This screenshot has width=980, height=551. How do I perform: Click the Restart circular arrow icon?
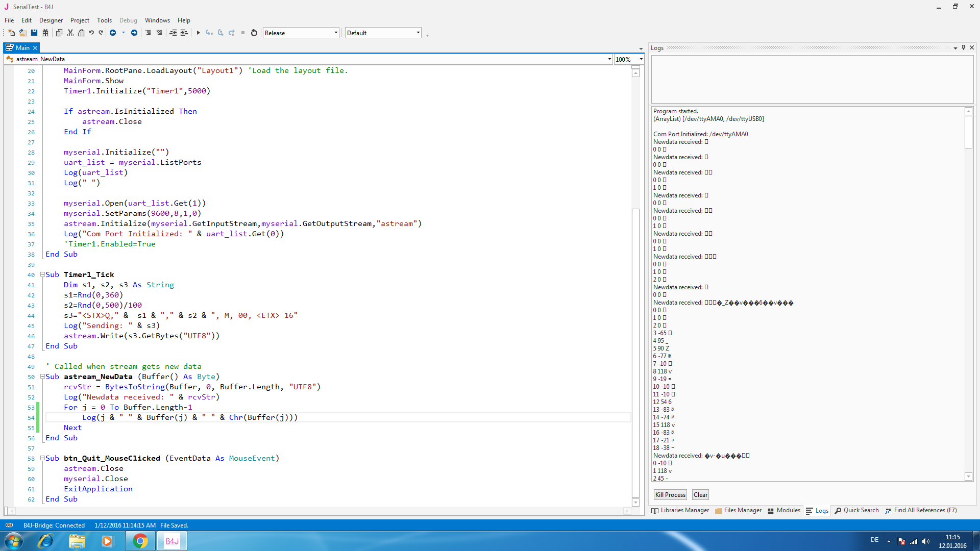[254, 33]
